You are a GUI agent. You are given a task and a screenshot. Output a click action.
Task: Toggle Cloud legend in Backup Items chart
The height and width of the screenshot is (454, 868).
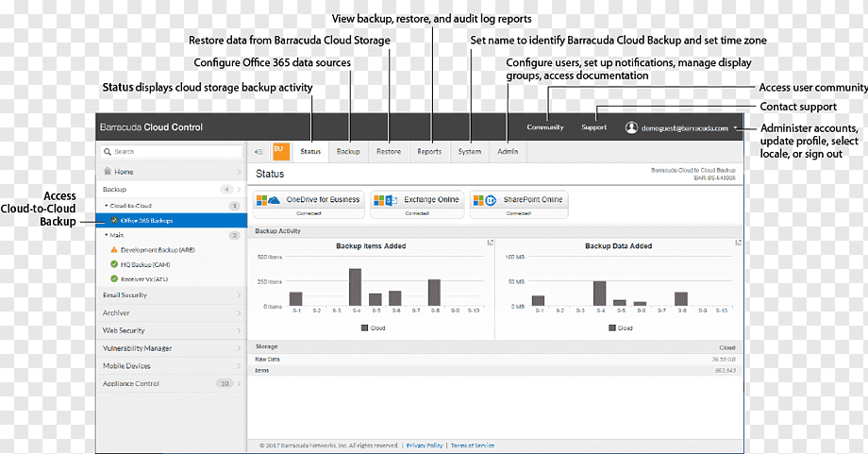373,328
